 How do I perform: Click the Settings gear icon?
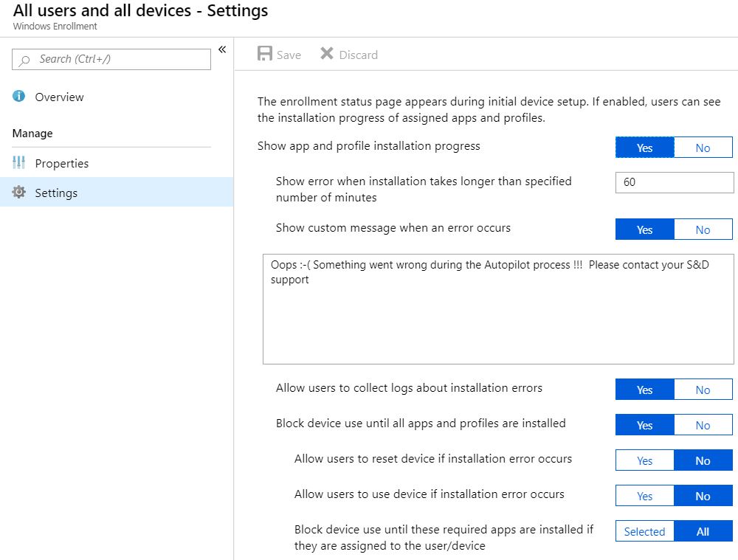[19, 193]
